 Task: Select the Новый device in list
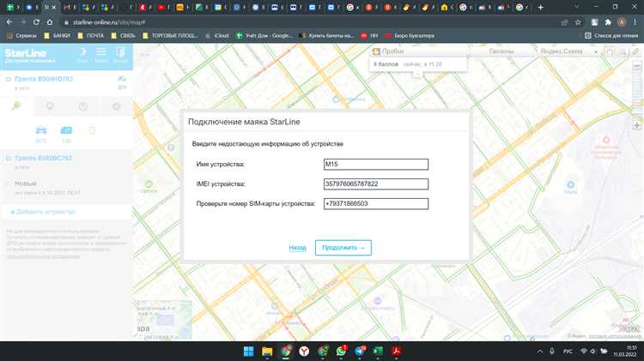[26, 184]
